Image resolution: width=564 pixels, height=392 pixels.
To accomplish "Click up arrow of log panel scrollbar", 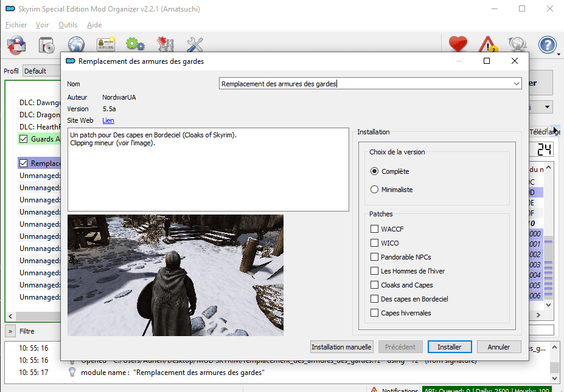I will click(554, 347).
